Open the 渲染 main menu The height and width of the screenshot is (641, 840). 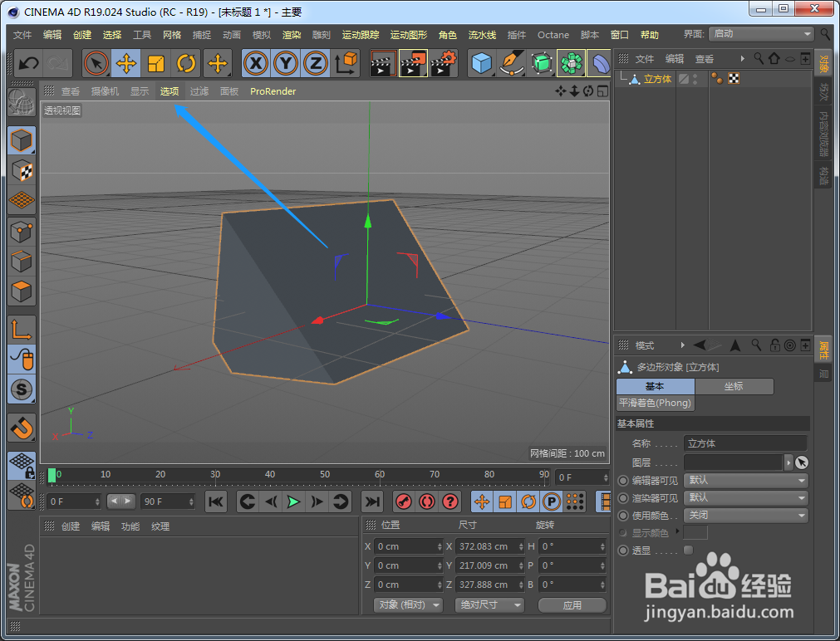tap(292, 35)
